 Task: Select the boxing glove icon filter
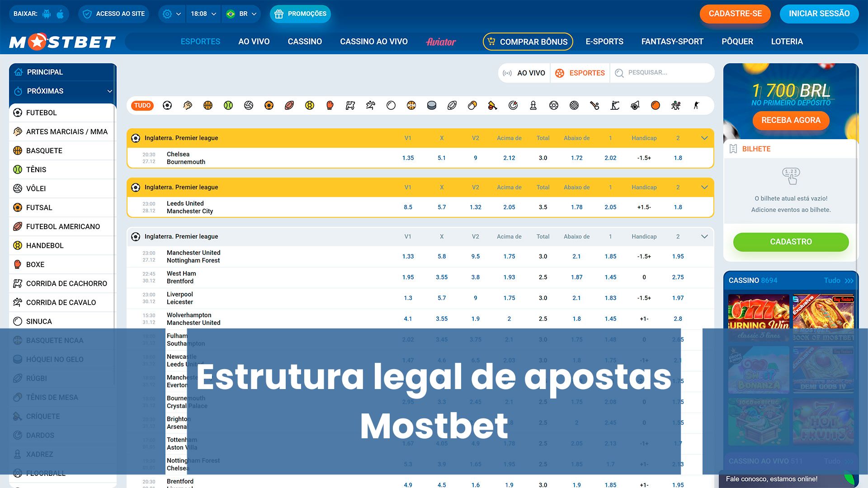pos(330,105)
